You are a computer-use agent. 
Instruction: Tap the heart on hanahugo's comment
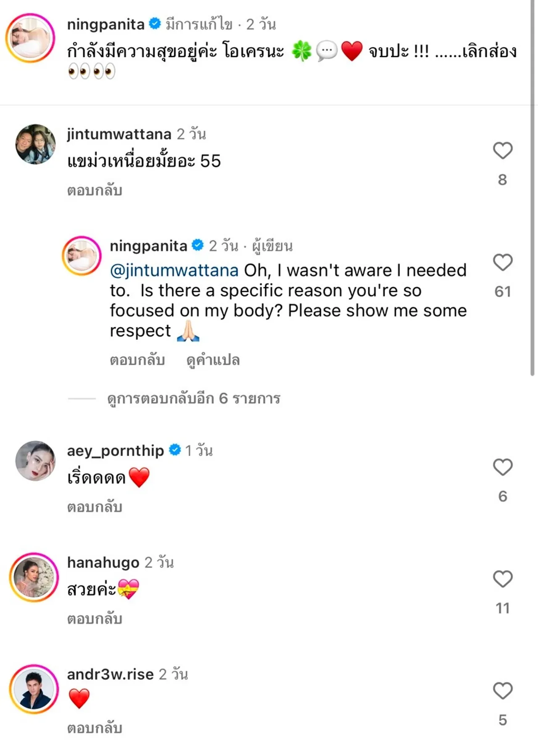[x=502, y=579]
